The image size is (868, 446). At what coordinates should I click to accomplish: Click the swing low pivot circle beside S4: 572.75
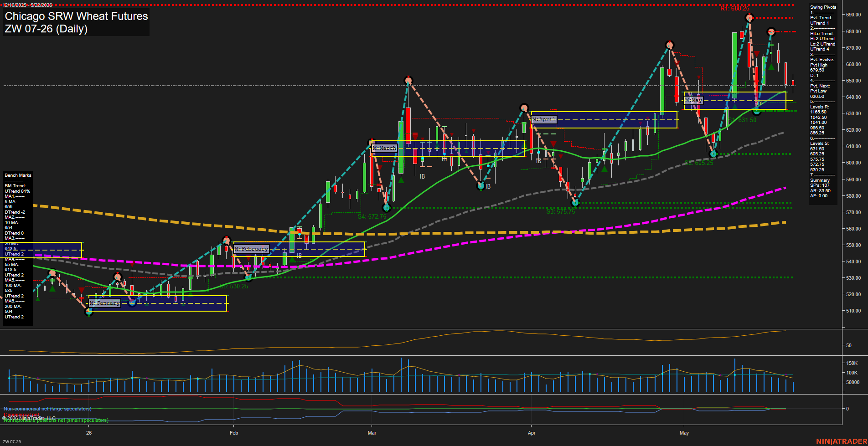pyautogui.click(x=387, y=208)
